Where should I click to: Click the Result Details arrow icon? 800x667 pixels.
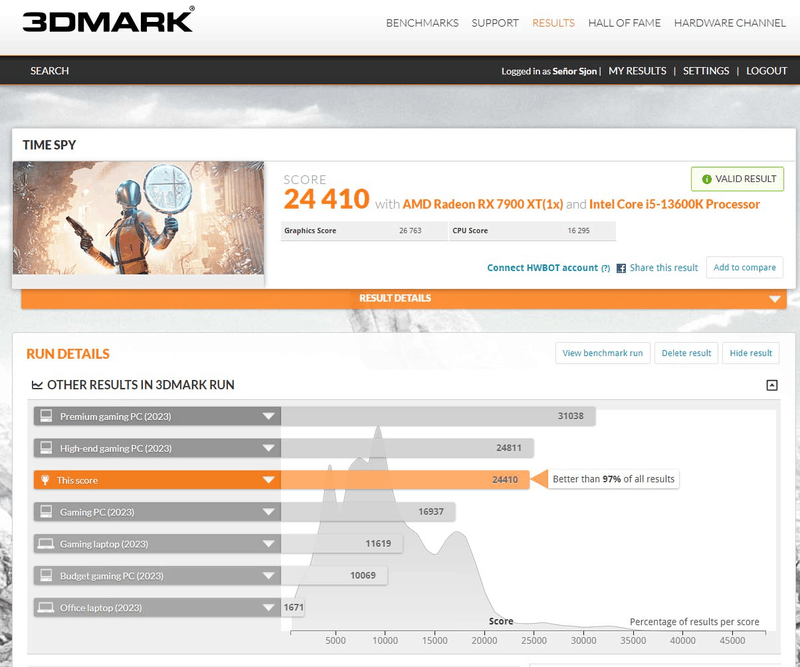tap(774, 299)
